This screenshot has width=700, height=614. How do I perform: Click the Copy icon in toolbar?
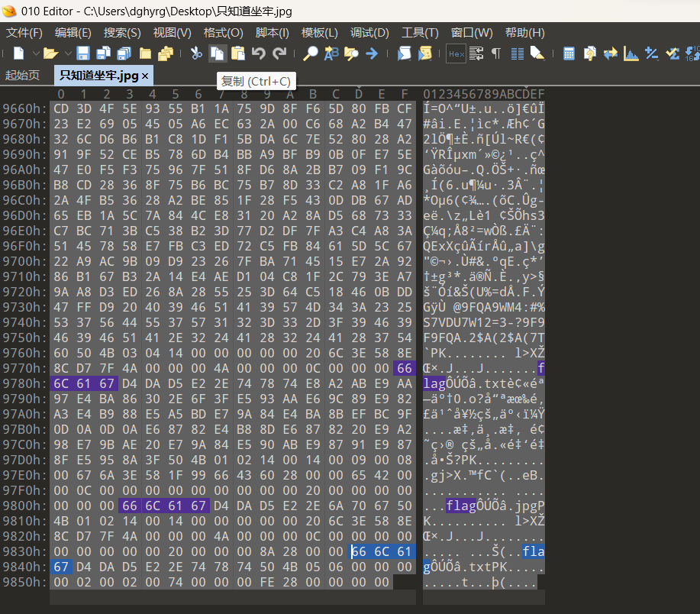(x=218, y=53)
